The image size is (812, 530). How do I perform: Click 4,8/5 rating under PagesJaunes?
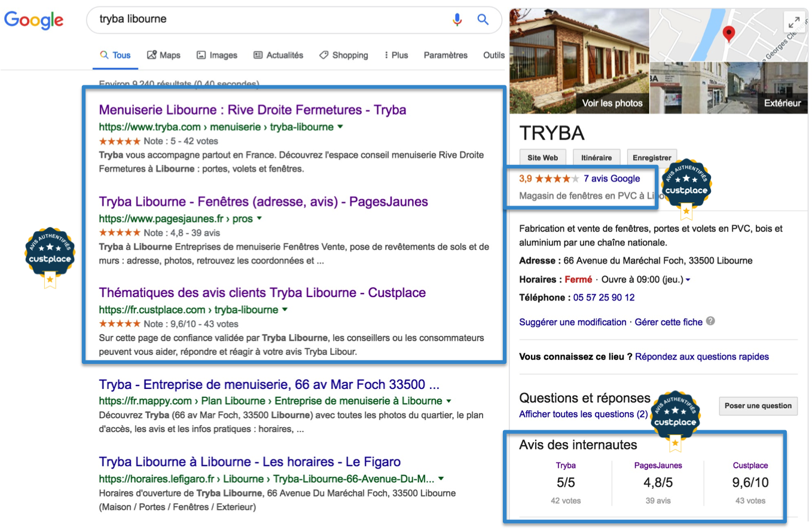[x=658, y=482]
